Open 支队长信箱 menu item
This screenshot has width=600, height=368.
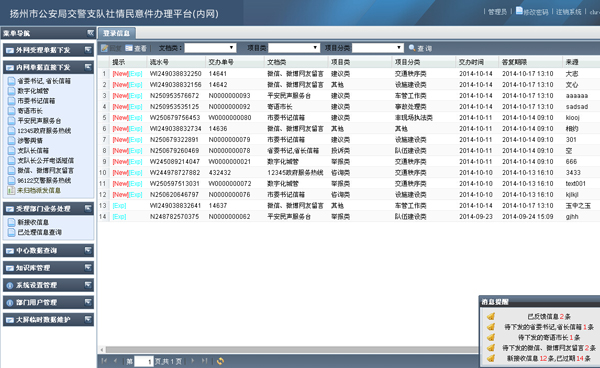(x=33, y=150)
